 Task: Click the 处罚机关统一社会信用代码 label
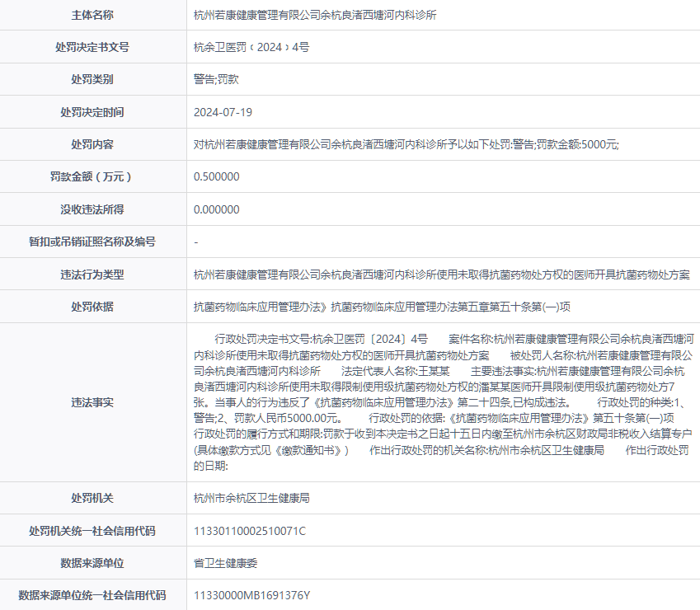coord(92,531)
